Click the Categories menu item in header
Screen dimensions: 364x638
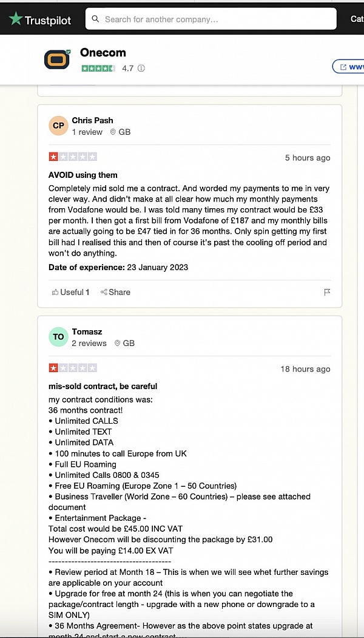(x=357, y=19)
